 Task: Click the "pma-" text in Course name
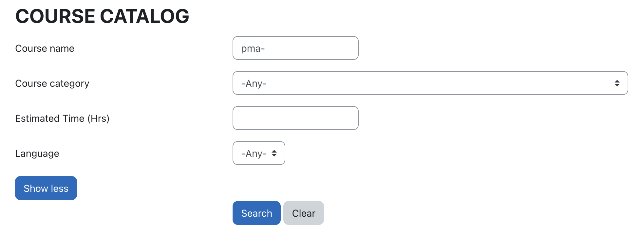pos(253,48)
